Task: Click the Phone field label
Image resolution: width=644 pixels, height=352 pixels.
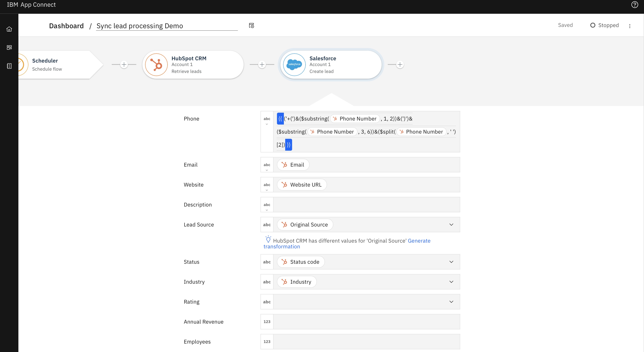Action: pos(191,119)
